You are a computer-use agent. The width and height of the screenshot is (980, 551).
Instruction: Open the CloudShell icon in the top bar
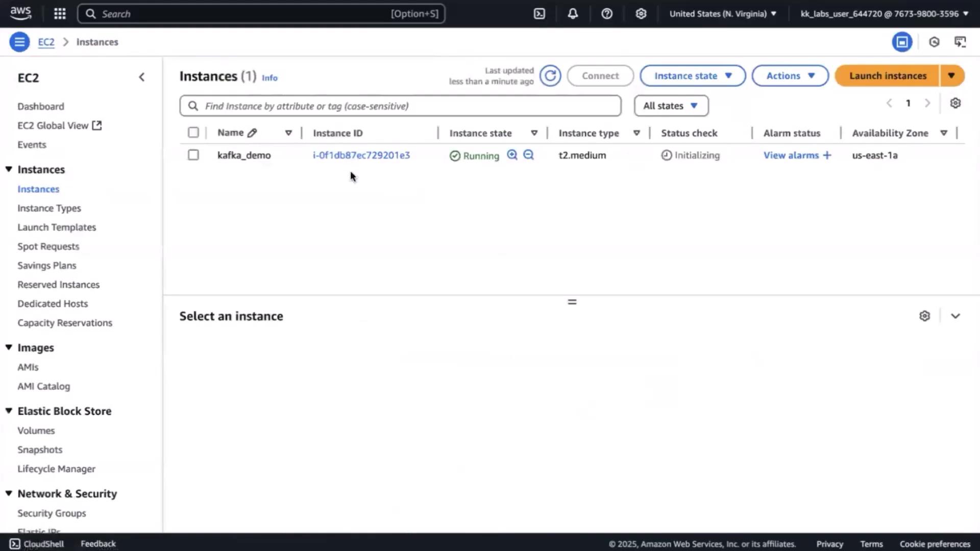540,14
